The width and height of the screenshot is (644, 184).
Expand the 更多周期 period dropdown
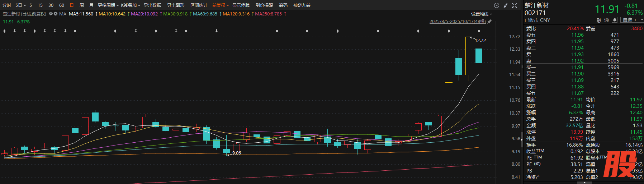point(108,5)
